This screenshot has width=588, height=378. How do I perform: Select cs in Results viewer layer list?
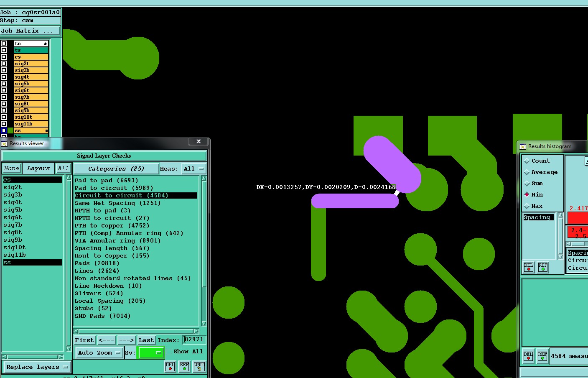tap(33, 180)
